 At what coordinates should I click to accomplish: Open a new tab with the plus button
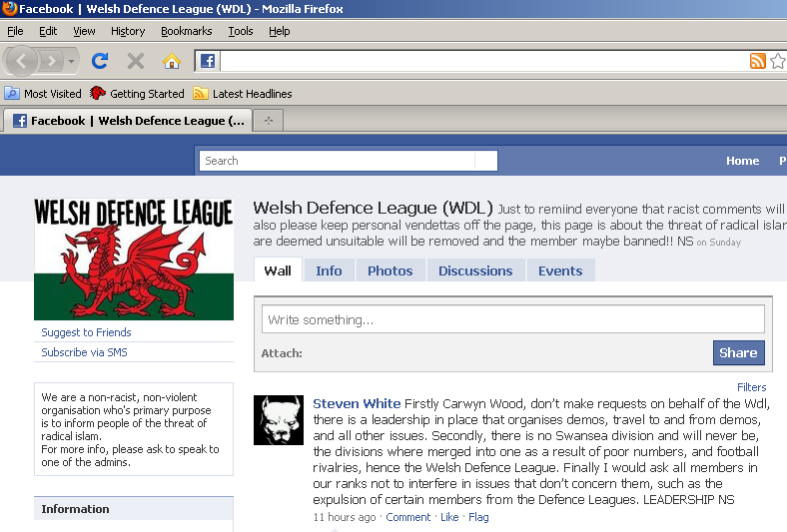(268, 121)
